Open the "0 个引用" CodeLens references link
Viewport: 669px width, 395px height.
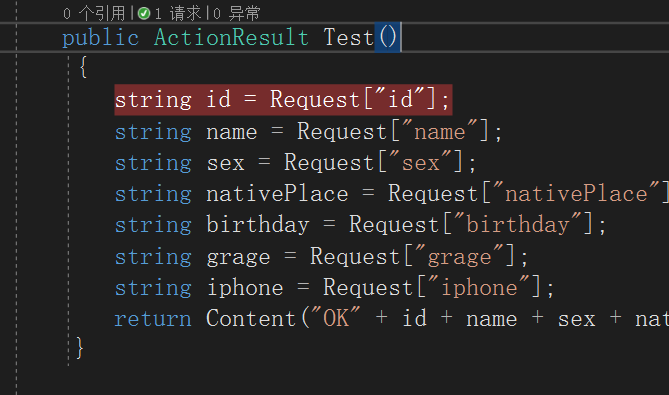[x=94, y=14]
